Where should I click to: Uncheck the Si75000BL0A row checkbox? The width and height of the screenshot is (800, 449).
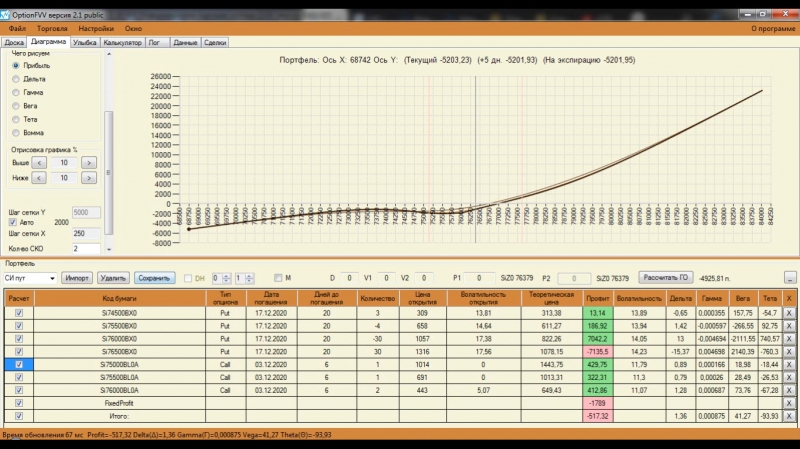coord(19,364)
